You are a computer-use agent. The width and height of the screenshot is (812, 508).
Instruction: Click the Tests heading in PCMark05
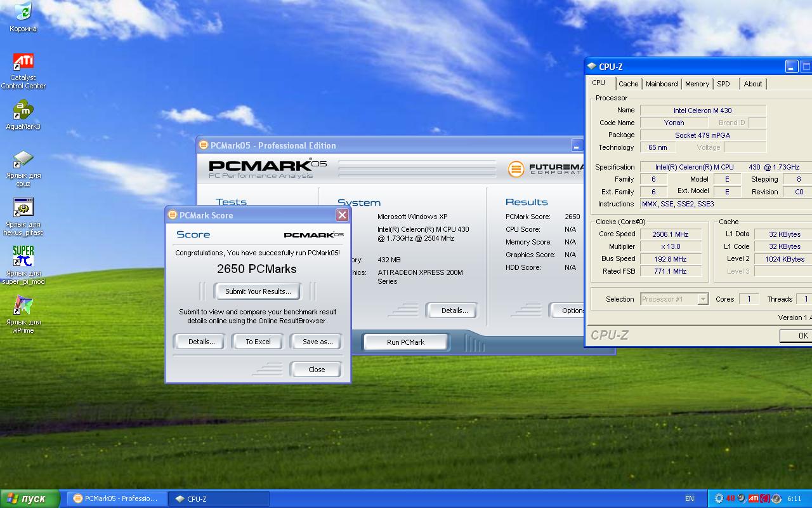[x=231, y=202]
